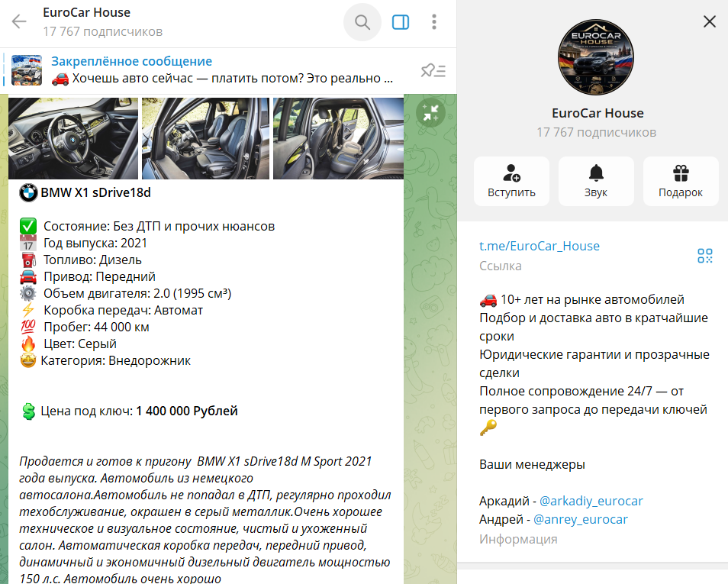Screen dimensions: 728x584
Task: Send a gift via Подарок button
Action: click(681, 181)
